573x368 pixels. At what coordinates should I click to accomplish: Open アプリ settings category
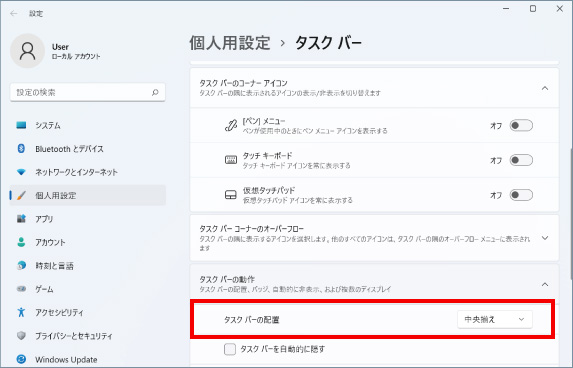tap(88, 219)
